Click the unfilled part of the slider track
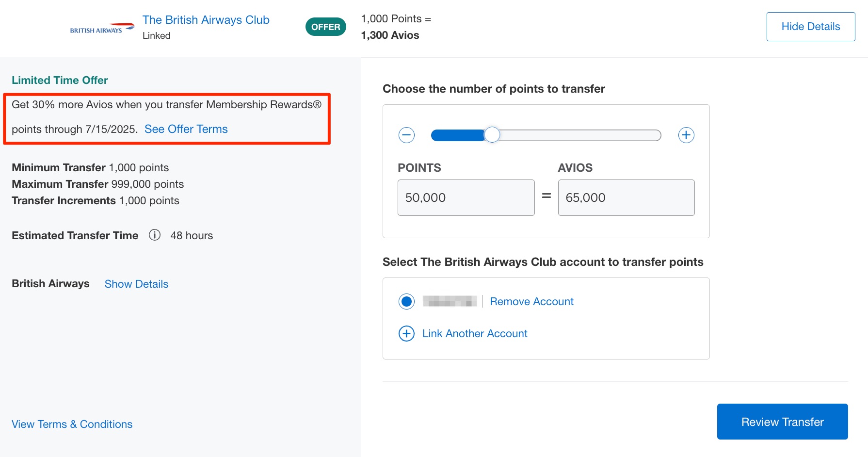This screenshot has width=868, height=457. coord(580,135)
